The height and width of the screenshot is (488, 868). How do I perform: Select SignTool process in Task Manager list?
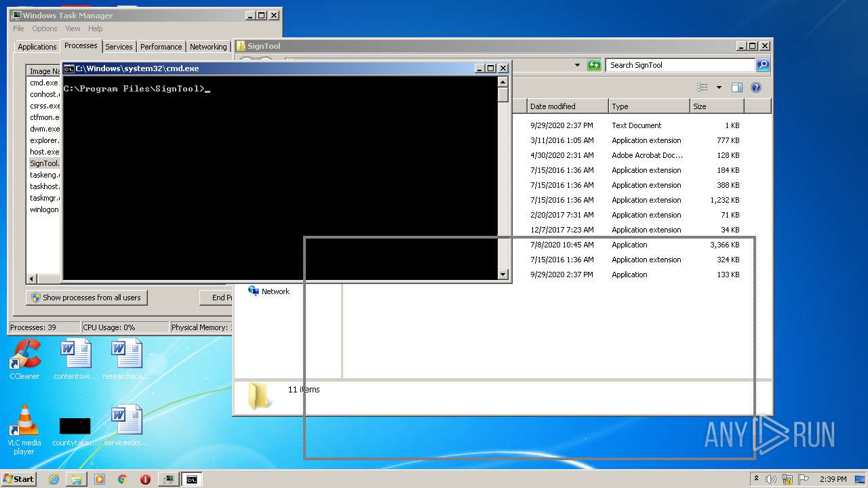point(44,163)
